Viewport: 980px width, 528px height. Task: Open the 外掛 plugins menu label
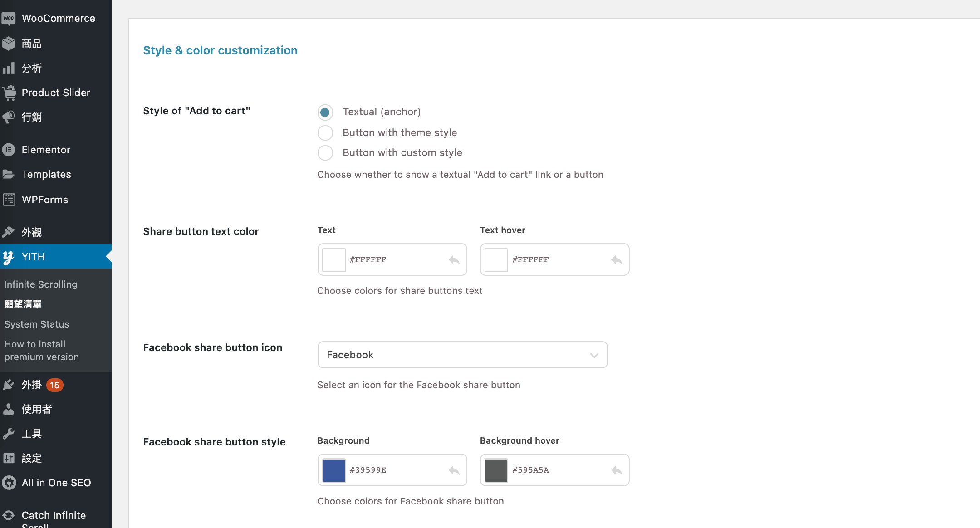coord(32,385)
